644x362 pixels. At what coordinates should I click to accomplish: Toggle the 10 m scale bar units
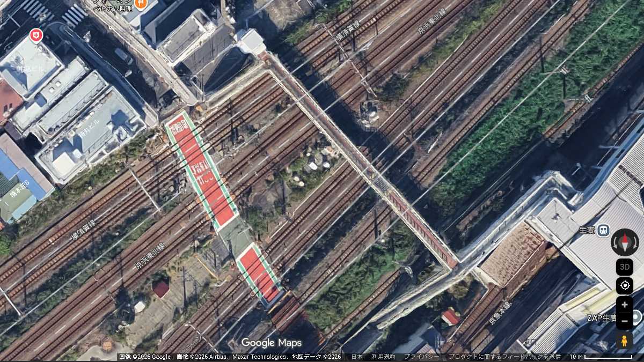600,357
